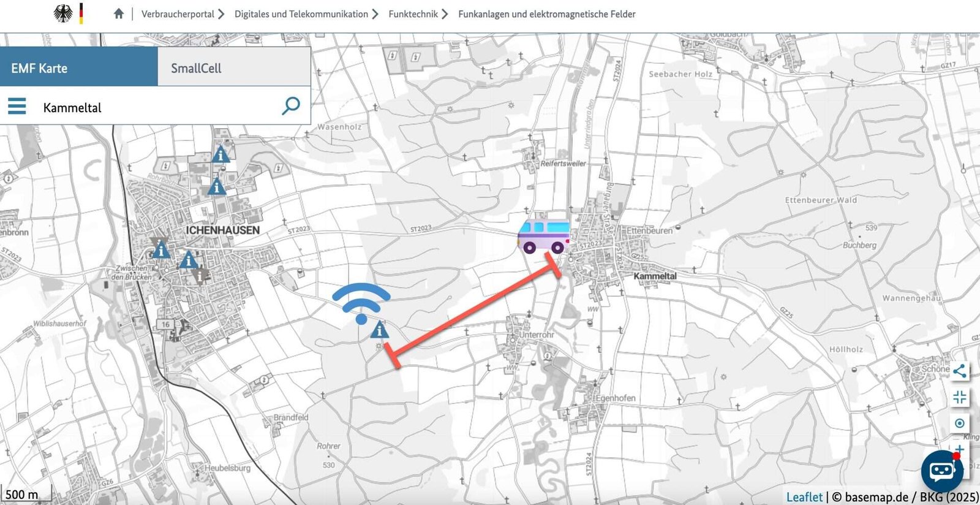Viewport: 980px width, 505px height.
Task: Select blue info marker nearest Zwischen den Brücken
Action: pos(161,249)
